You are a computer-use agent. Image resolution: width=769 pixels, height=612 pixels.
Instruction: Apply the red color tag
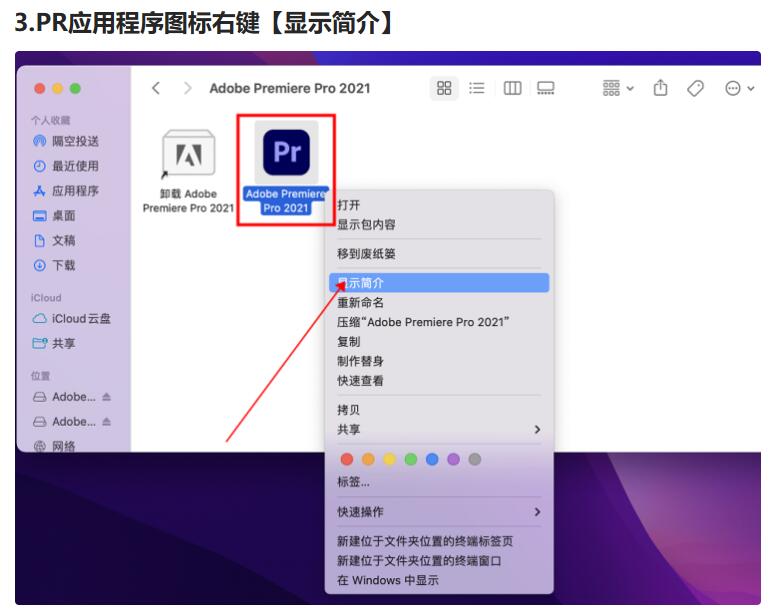(347, 459)
